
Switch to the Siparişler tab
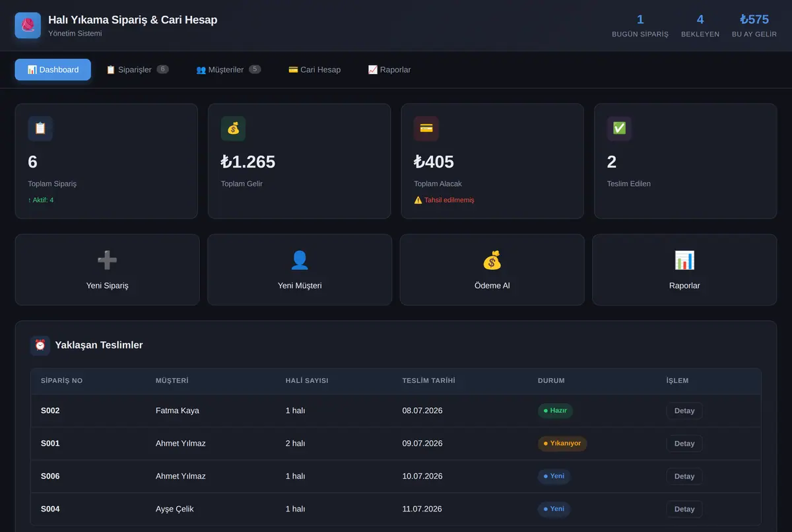(x=137, y=69)
